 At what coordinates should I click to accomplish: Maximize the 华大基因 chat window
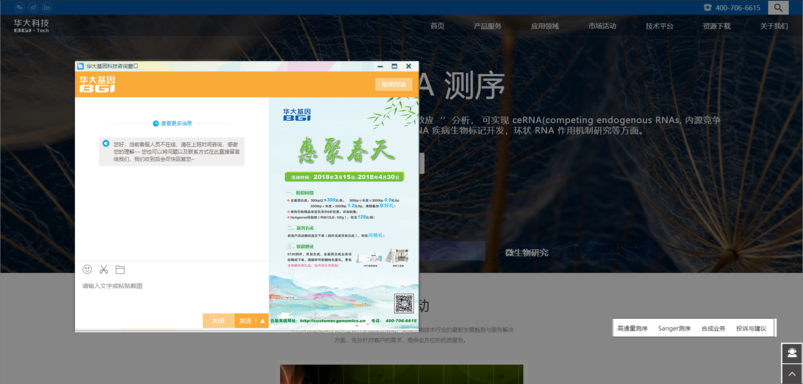tap(394, 66)
